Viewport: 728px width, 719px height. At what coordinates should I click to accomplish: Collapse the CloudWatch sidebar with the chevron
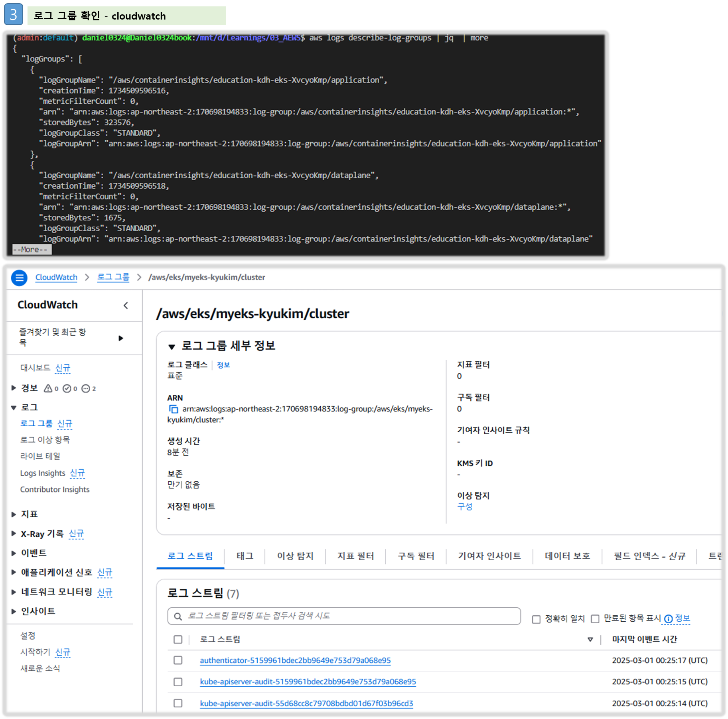pyautogui.click(x=126, y=305)
